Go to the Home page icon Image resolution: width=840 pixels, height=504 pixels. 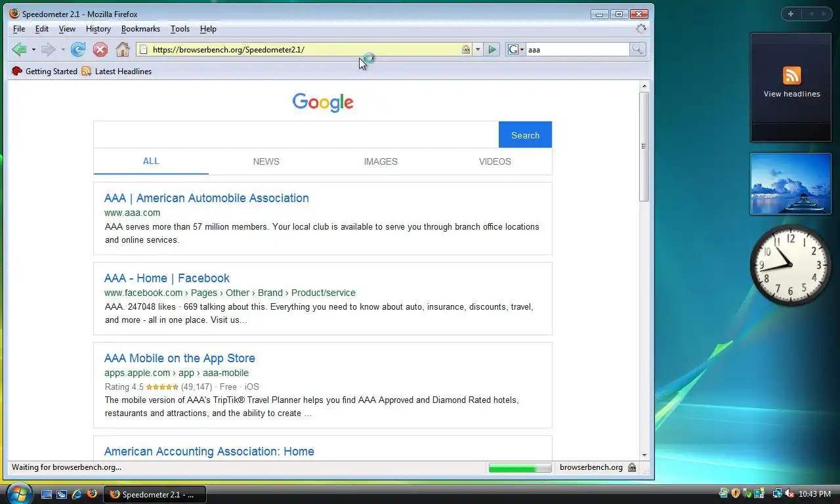[x=122, y=49]
